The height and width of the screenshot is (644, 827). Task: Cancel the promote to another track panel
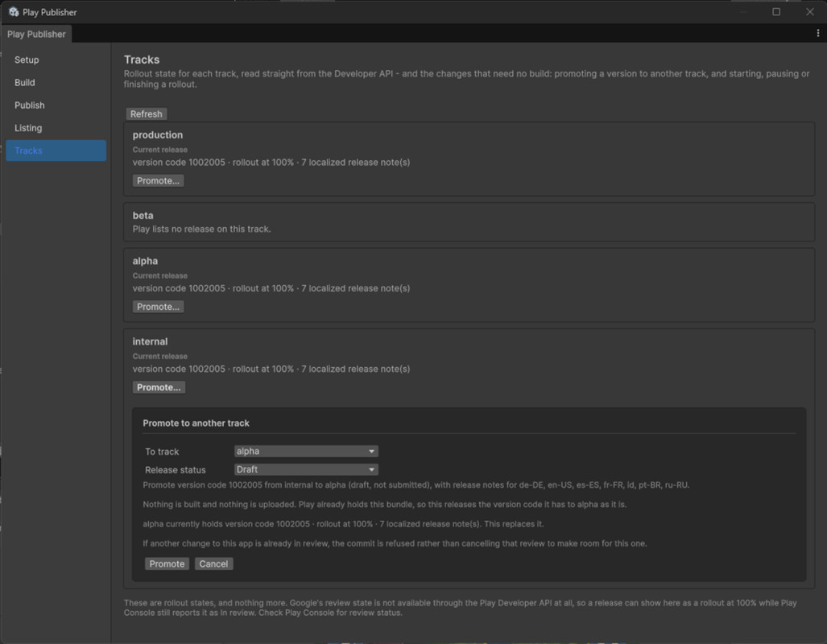coord(213,563)
